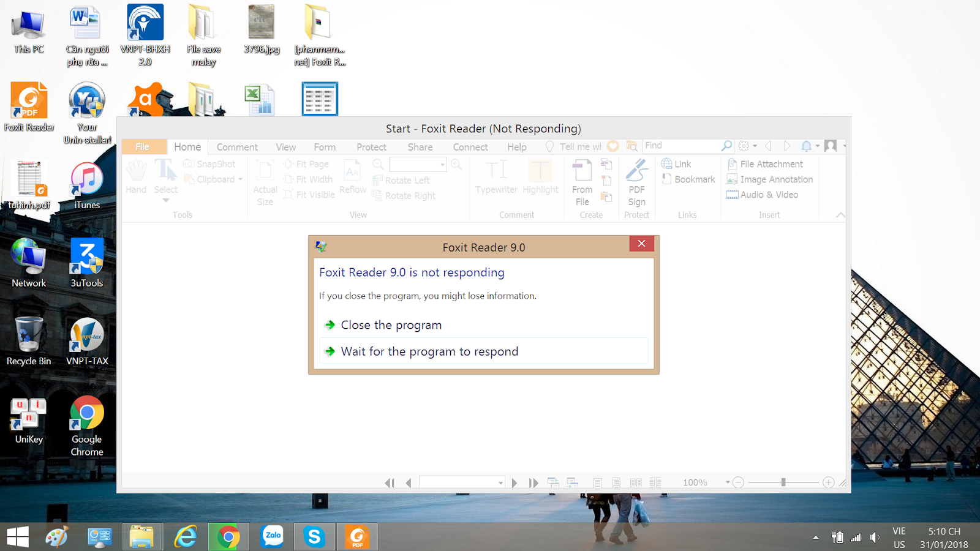Insert a Link from ribbon
Viewport: 980px width, 551px height.
point(676,164)
